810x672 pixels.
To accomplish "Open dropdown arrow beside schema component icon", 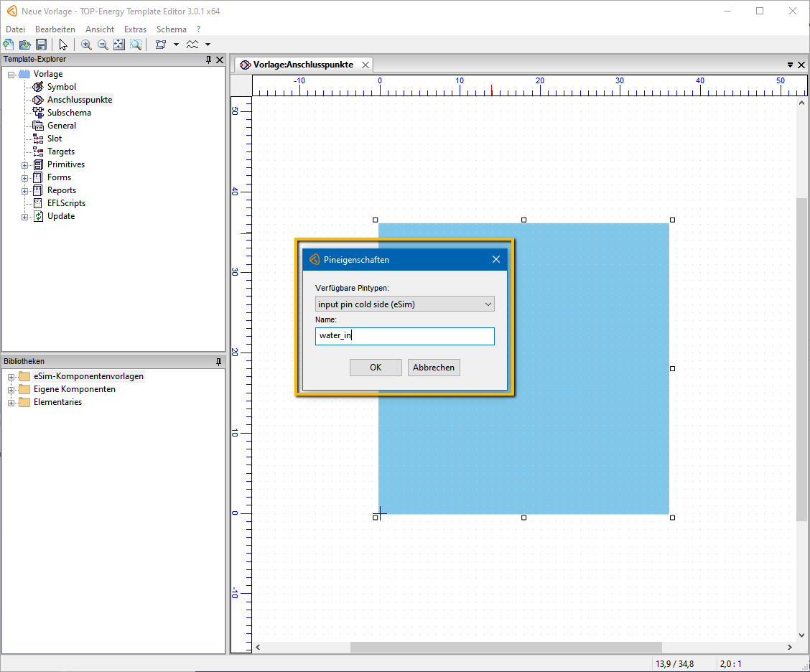I will click(x=176, y=45).
